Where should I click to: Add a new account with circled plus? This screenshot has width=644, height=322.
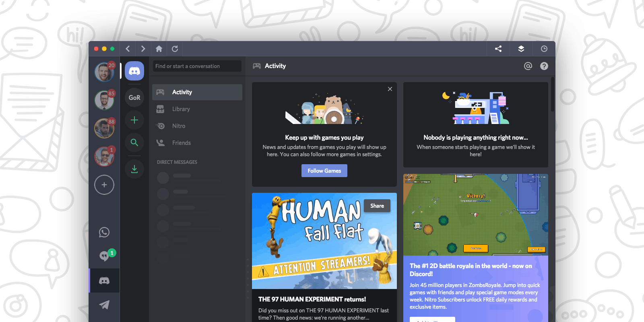tap(104, 185)
